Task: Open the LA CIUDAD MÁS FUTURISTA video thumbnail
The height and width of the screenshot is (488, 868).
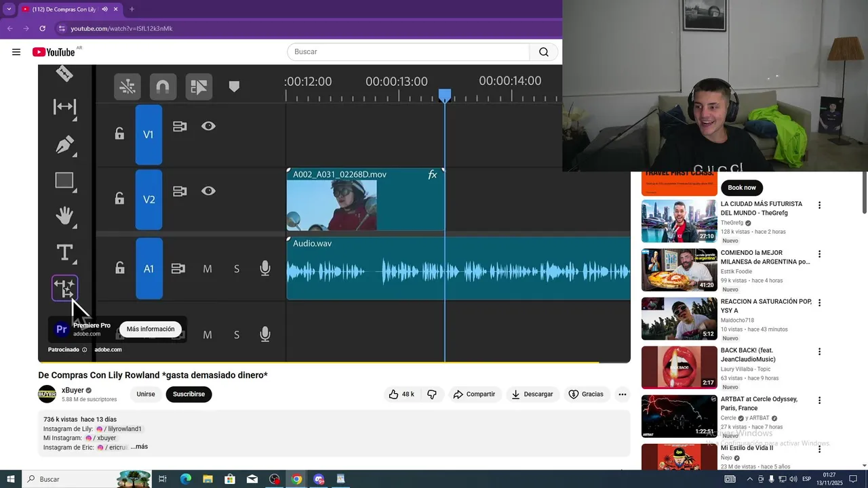Action: [679, 221]
